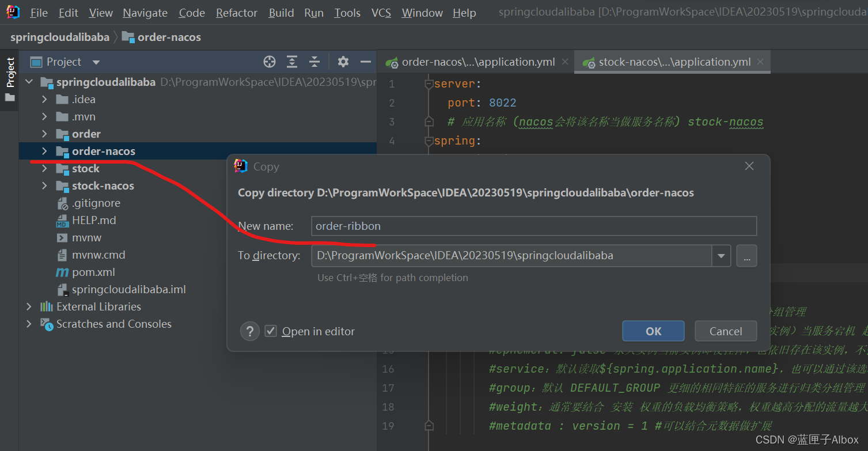Open the To directory dropdown arrow
The width and height of the screenshot is (868, 451).
(721, 256)
